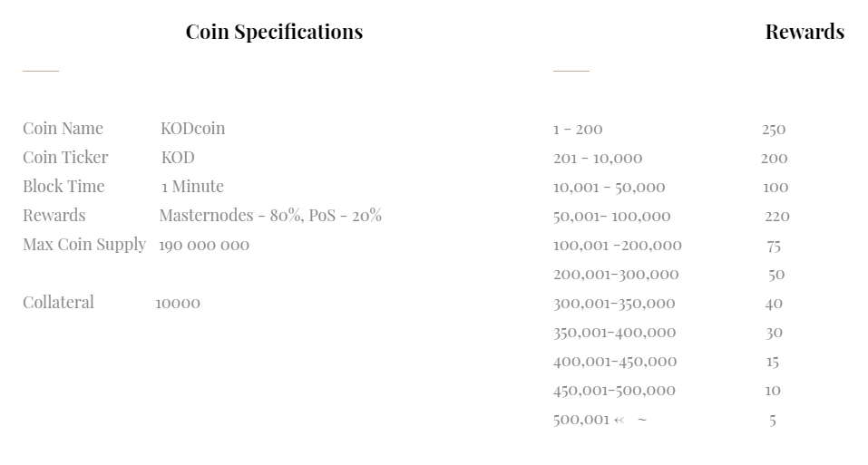The height and width of the screenshot is (465, 868).
Task: Click the 190 000 000 max supply value
Action: click(204, 245)
